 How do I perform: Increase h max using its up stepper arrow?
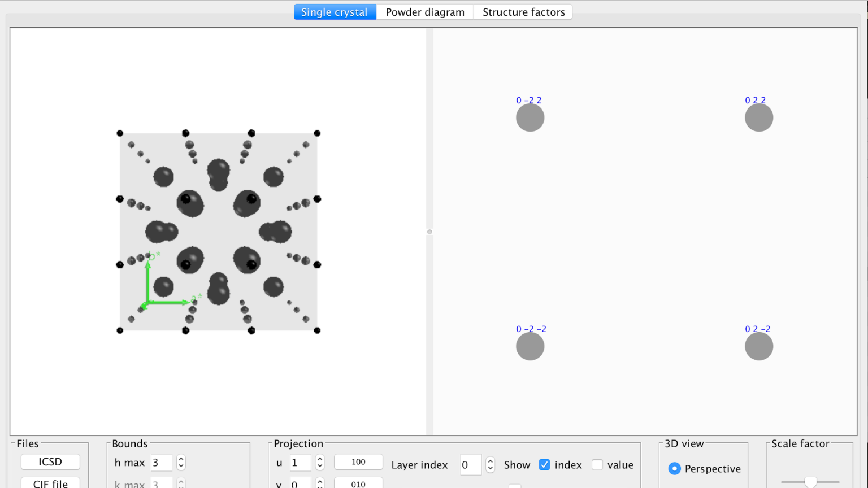point(180,459)
